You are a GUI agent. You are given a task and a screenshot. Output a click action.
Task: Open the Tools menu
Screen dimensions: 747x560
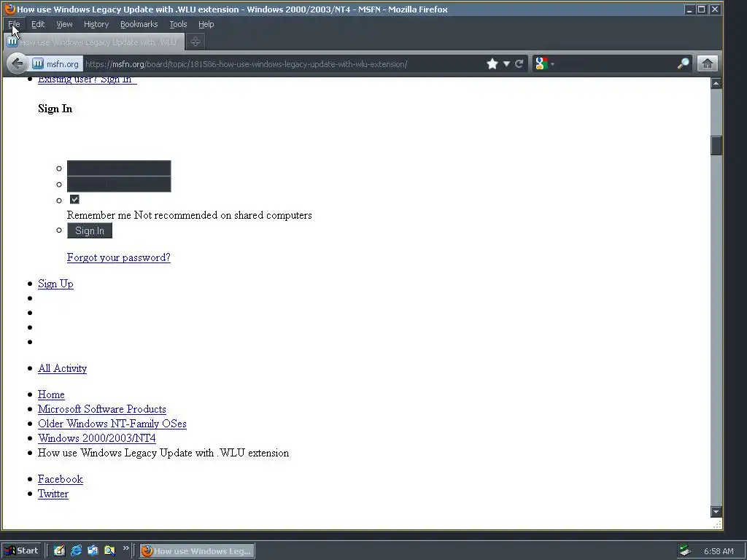[178, 24]
